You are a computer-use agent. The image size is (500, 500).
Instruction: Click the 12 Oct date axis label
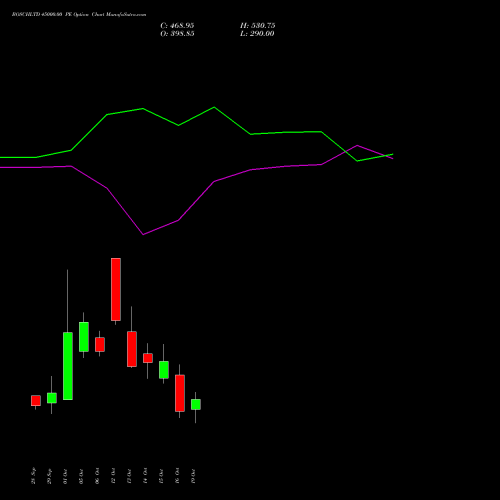(x=113, y=476)
